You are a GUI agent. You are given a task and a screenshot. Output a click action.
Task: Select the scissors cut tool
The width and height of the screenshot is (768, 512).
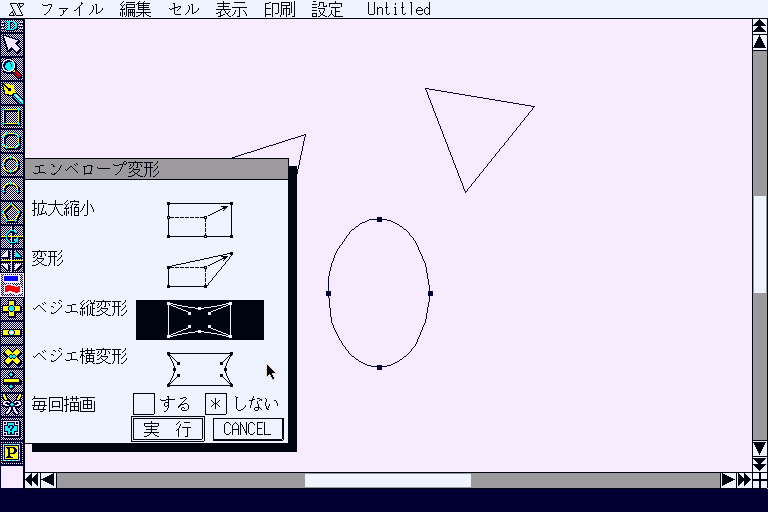pos(12,405)
